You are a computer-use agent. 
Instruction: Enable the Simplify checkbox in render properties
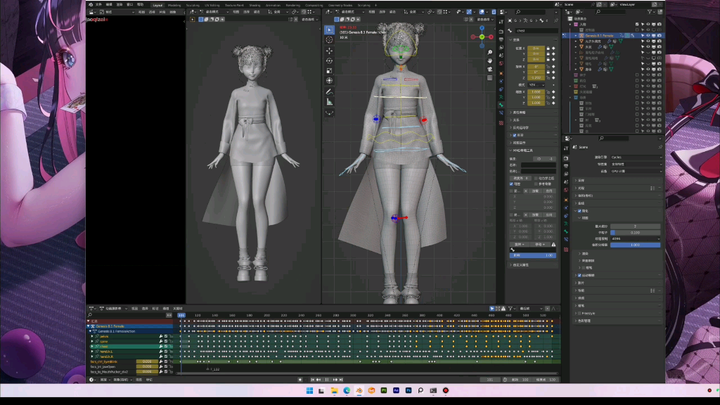click(581, 211)
